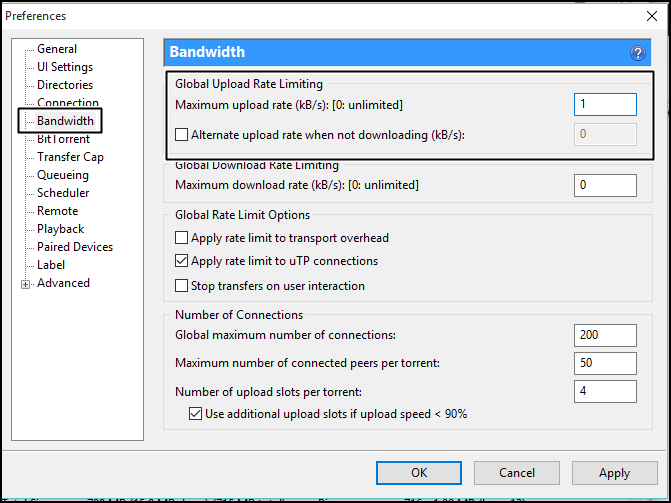Screen dimensions: 671x503
Task: Uncheck Apply rate limit to uTP connections
Action: click(181, 261)
